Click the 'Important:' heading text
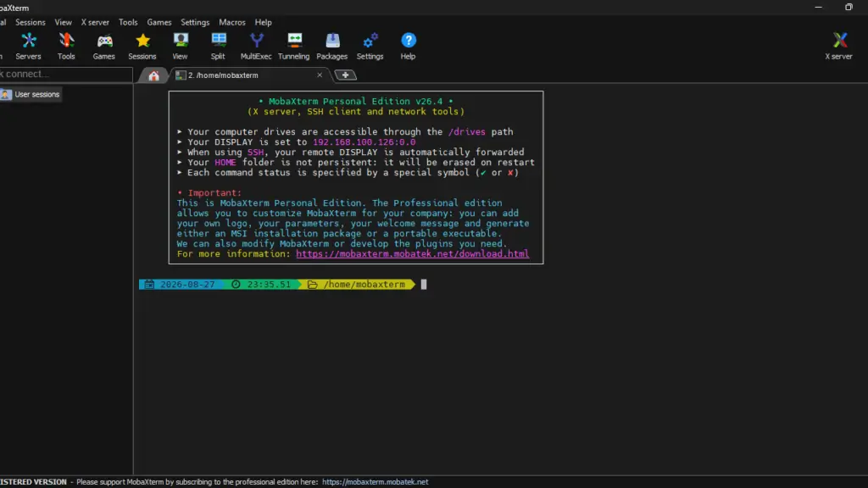The height and width of the screenshot is (488, 868). (214, 193)
